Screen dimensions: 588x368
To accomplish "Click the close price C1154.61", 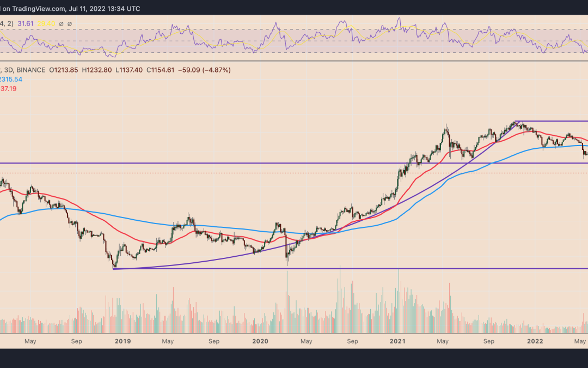I will (x=160, y=70).
